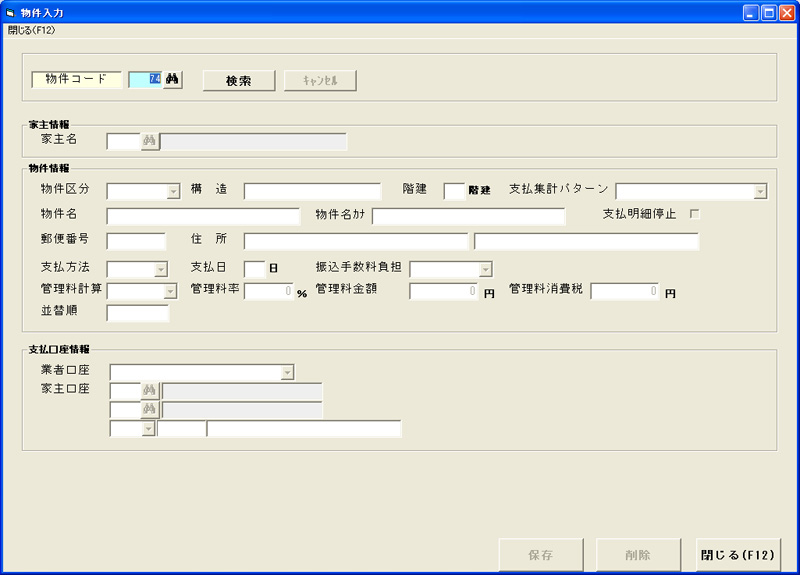Open the 管理料計算 dropdown
Image resolution: width=800 pixels, height=575 pixels.
coord(170,291)
